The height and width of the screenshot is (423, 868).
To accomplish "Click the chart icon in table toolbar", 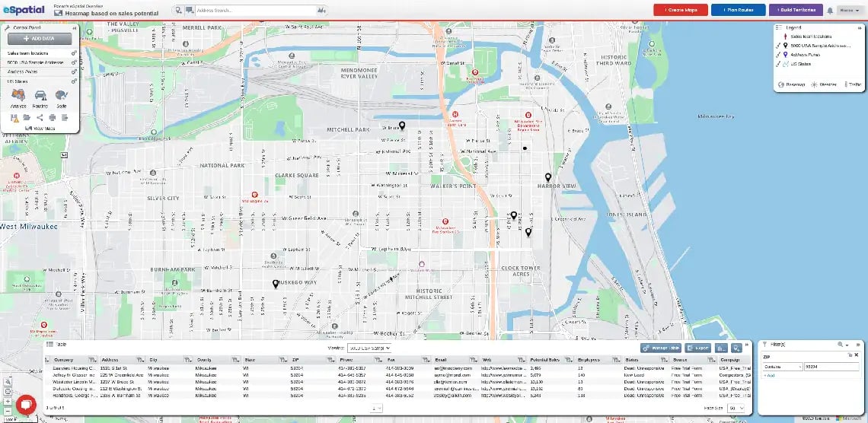I will pyautogui.click(x=721, y=348).
